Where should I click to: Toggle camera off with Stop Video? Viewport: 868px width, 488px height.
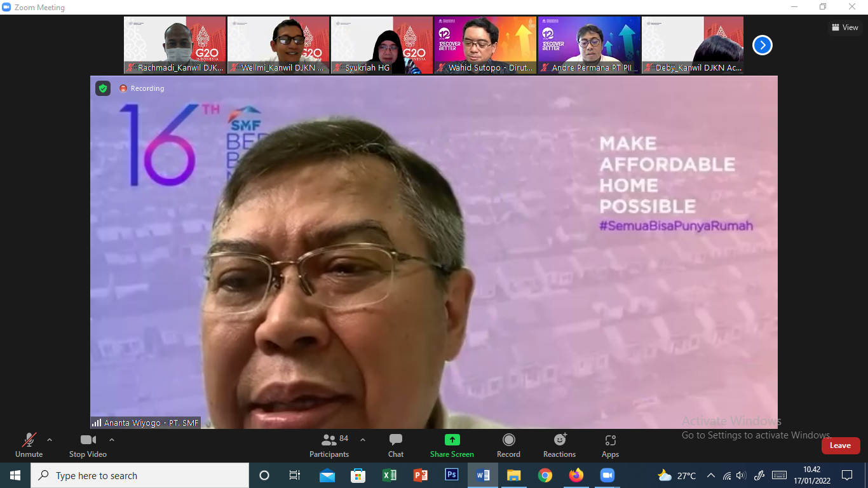88,445
